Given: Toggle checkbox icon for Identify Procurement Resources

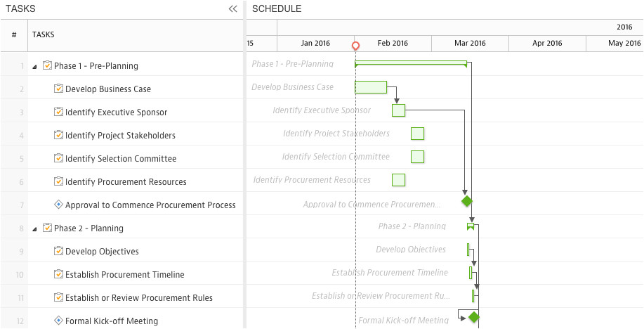Looking at the screenshot, I should [x=59, y=181].
